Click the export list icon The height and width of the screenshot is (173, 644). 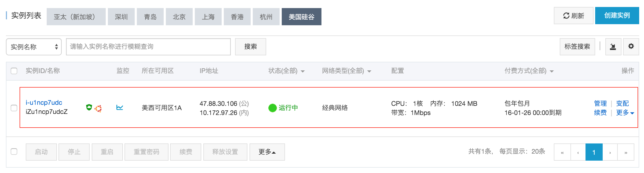pos(613,46)
